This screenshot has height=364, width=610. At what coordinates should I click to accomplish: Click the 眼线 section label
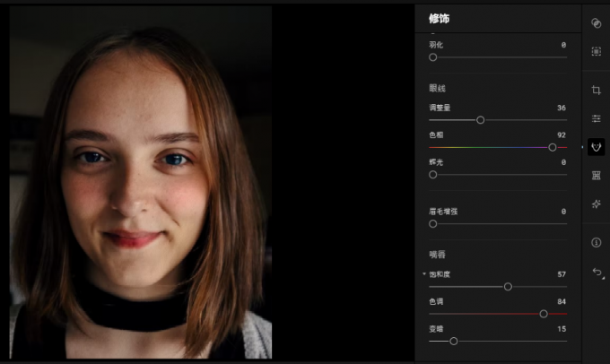point(437,88)
